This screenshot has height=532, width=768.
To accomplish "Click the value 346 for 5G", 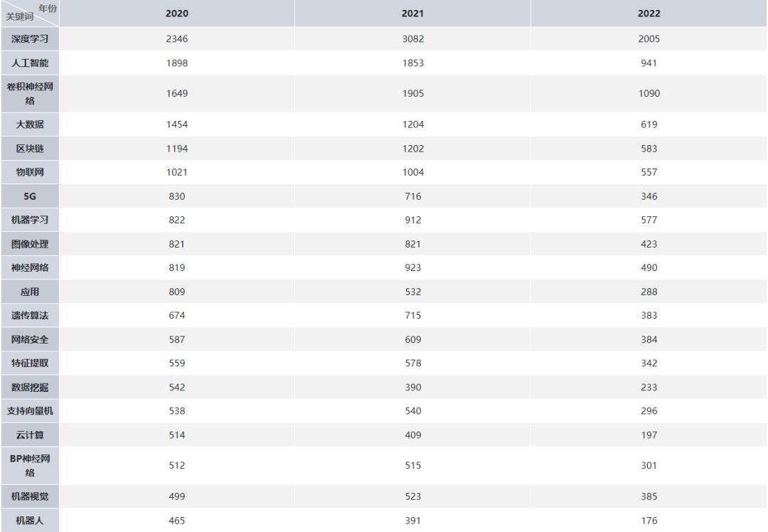I will point(649,196).
